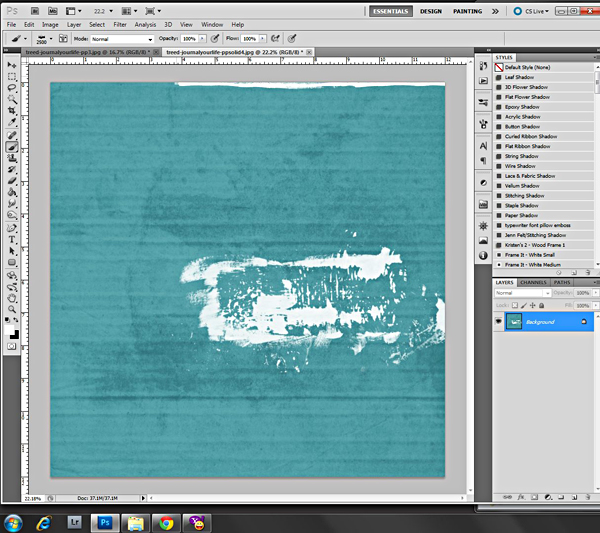Open Google Chrome from the taskbar
This screenshot has width=600, height=533.
point(166,523)
